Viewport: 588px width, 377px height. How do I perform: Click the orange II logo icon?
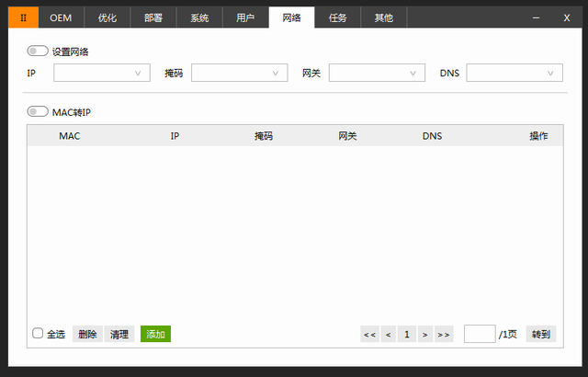click(23, 17)
